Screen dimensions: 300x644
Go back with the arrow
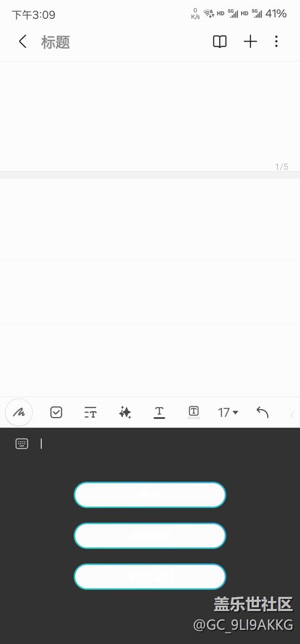[23, 42]
